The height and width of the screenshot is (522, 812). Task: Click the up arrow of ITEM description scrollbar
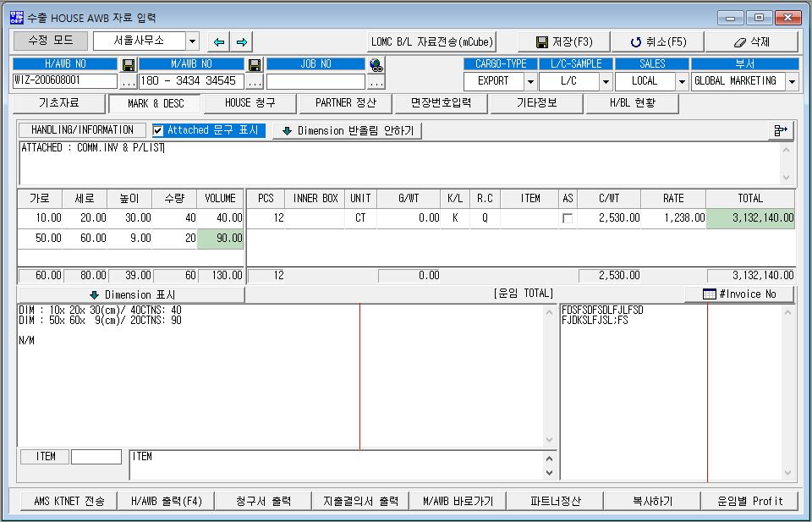(x=550, y=459)
